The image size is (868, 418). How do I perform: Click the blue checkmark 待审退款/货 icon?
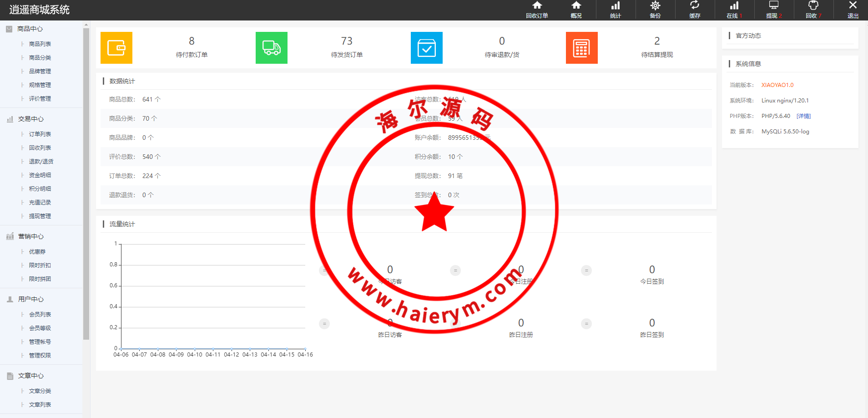[x=427, y=48]
